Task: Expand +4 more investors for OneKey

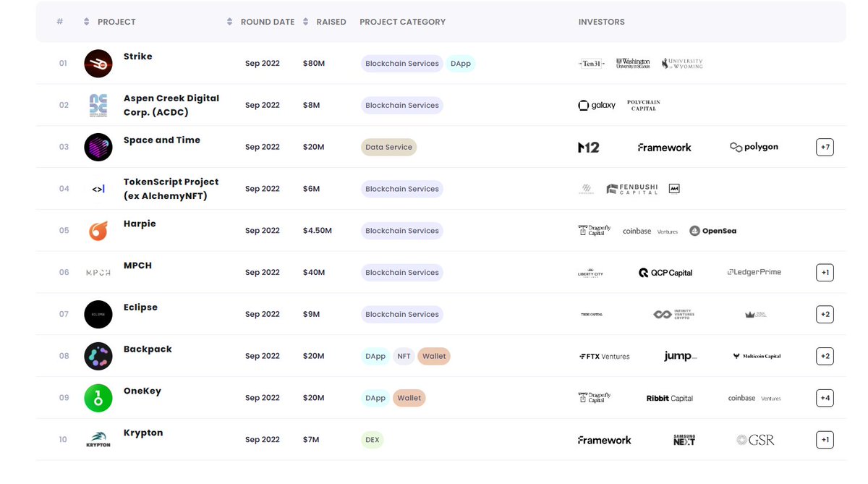Action: [825, 398]
